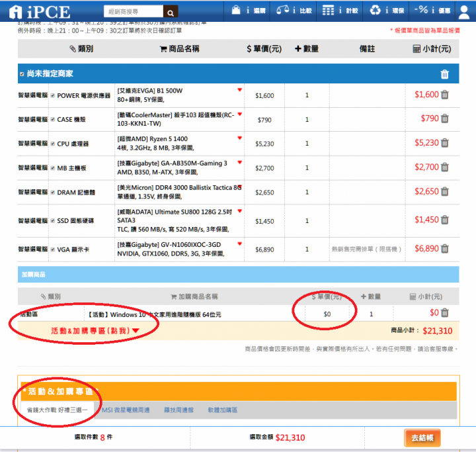Switch to the 羅技周邊館 tab

[178, 410]
